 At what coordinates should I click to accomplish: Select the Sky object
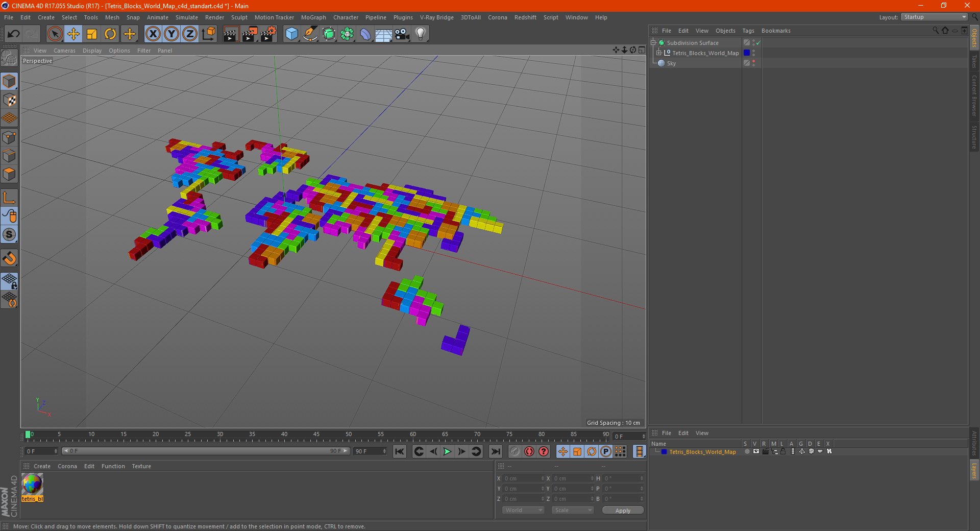point(671,63)
